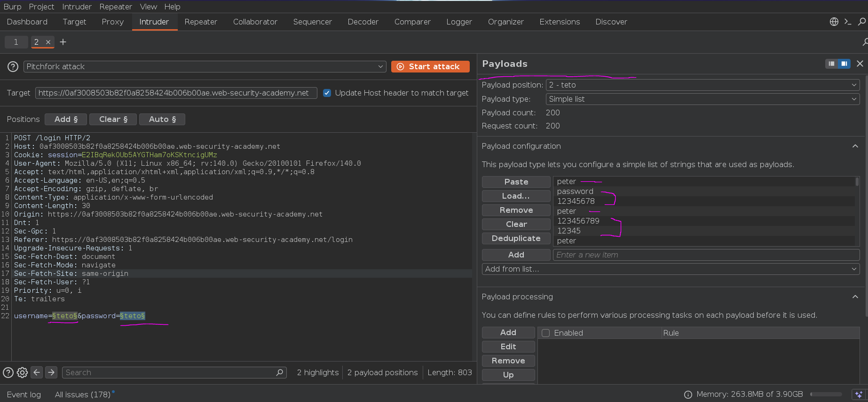The height and width of the screenshot is (402, 868).
Task: Open request editor settings gear icon
Action: coord(22,372)
